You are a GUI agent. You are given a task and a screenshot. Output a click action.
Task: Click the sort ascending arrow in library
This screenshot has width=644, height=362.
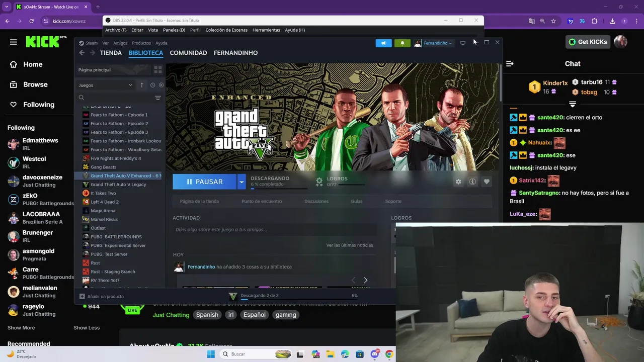click(x=142, y=85)
